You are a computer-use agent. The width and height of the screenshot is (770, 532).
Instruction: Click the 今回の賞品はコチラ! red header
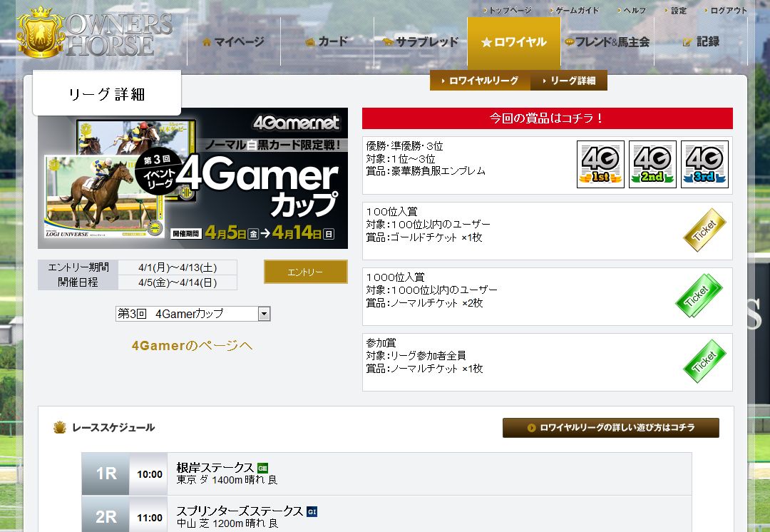point(548,118)
